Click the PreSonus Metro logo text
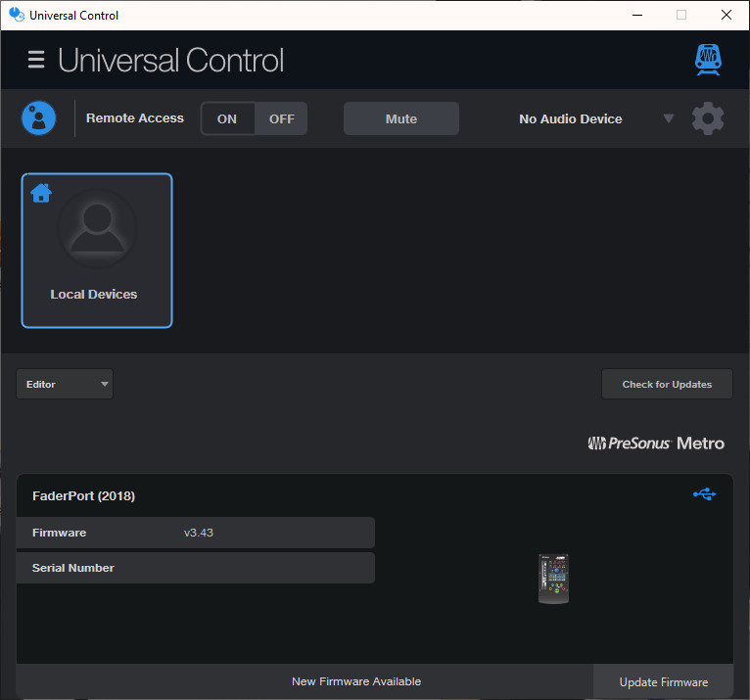Screen dimensions: 750x700 (656, 443)
